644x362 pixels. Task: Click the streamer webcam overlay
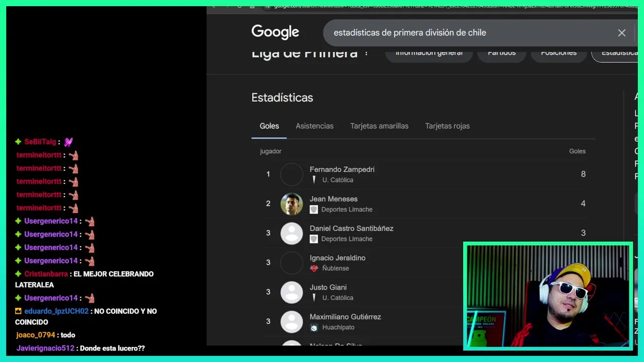pos(548,296)
